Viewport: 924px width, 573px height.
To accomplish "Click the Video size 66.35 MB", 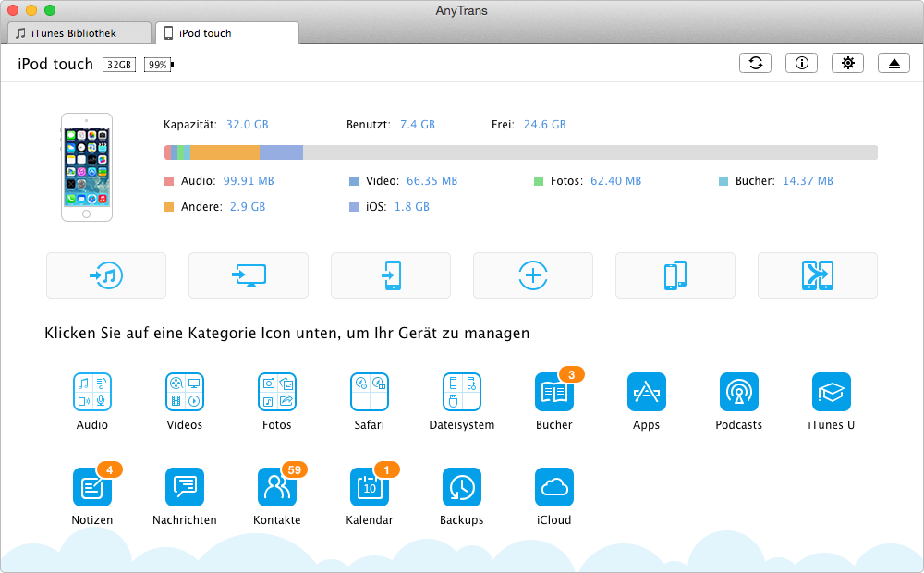I will click(x=432, y=181).
